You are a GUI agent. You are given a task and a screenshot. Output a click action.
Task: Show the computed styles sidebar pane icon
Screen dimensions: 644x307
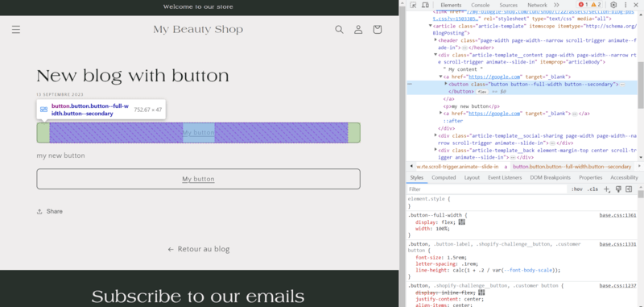tap(629, 189)
